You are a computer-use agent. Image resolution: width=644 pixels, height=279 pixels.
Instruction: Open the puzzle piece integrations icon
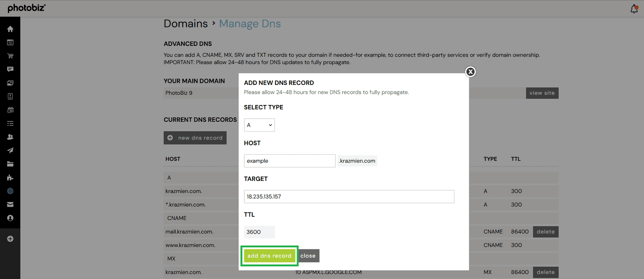pyautogui.click(x=10, y=177)
